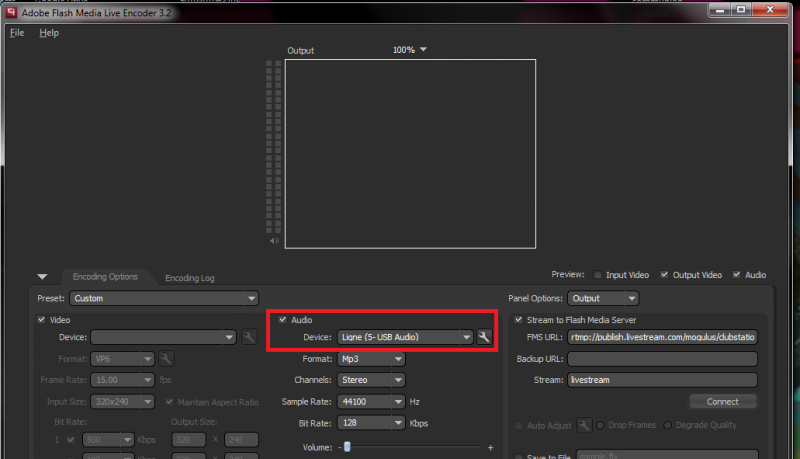Image resolution: width=800 pixels, height=459 pixels.
Task: Minimize the Flash Media Encoder window
Action: (720, 10)
